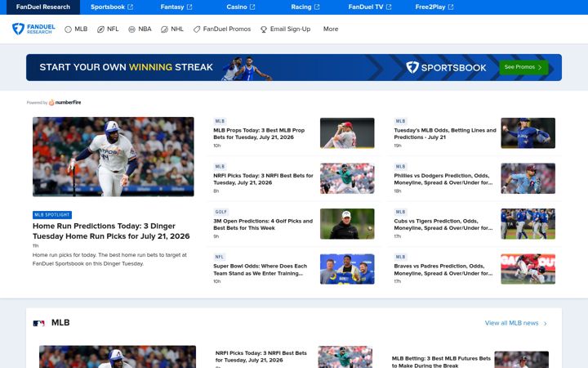Viewport: 588px width, 368px height.
Task: Click the Super Bowl Odds article thumbnail
Action: [347, 269]
